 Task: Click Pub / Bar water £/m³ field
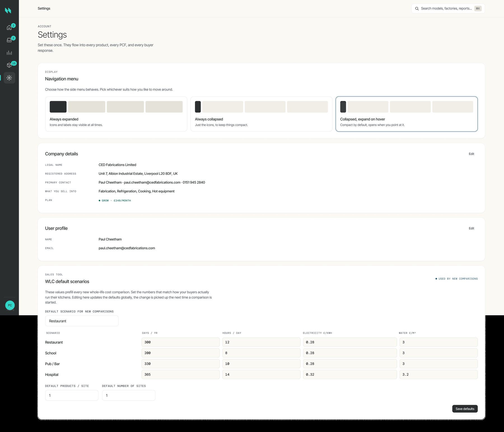coord(438,364)
